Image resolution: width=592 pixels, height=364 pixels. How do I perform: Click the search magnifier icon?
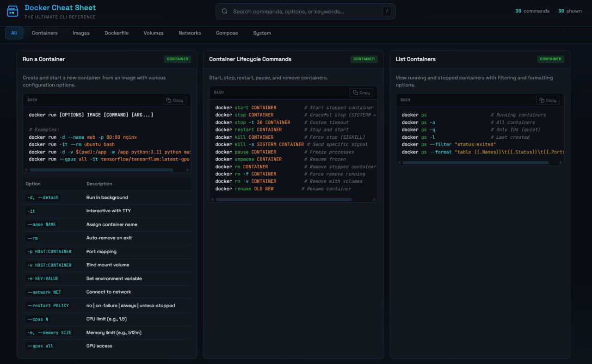(225, 12)
